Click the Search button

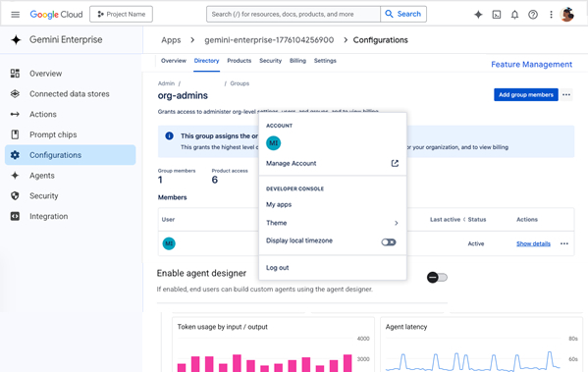click(403, 15)
